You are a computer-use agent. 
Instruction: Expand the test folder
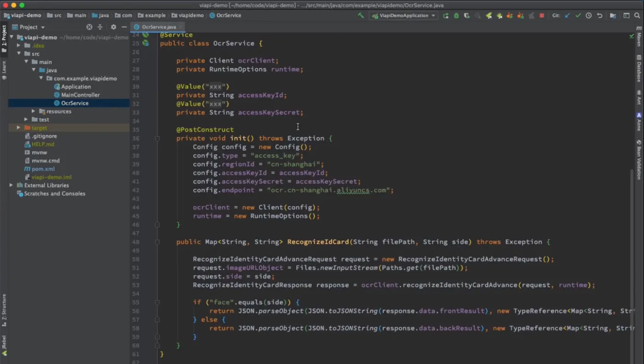click(x=26, y=119)
